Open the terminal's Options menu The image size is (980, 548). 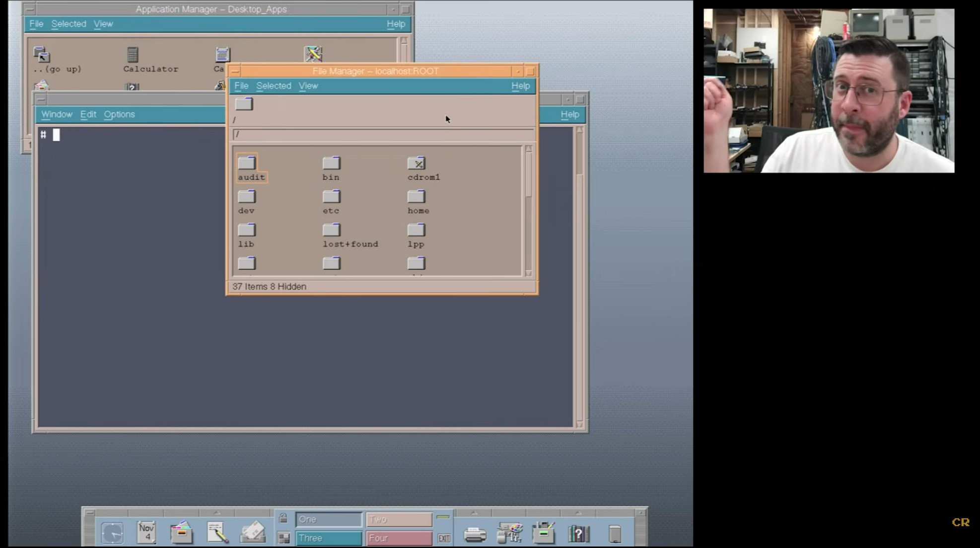(x=119, y=114)
